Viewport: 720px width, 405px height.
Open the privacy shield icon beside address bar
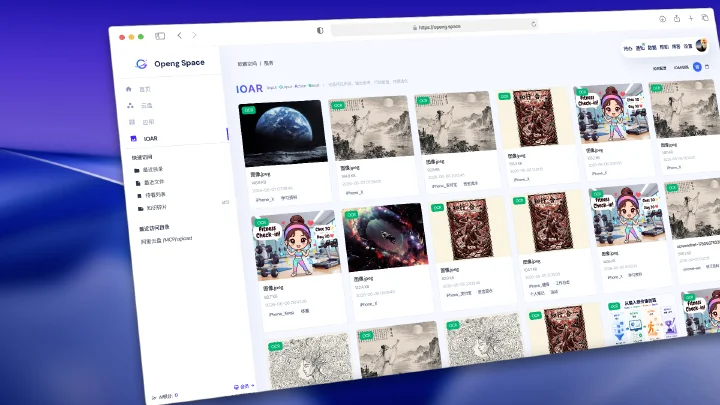(x=320, y=30)
